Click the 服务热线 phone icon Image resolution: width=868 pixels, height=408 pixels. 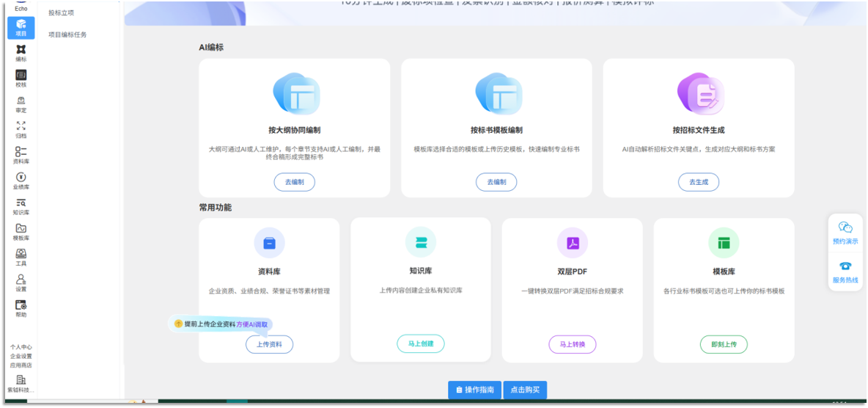tap(845, 266)
